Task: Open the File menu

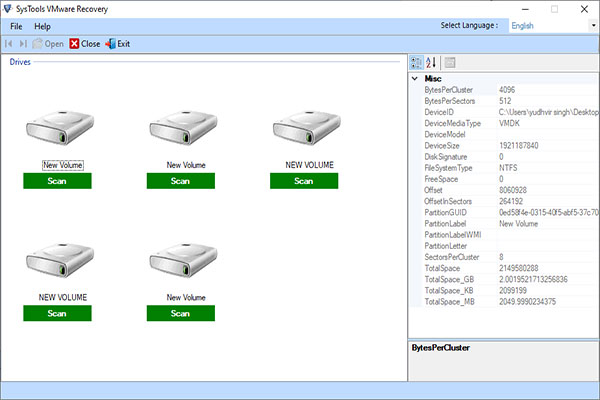Action: click(16, 26)
